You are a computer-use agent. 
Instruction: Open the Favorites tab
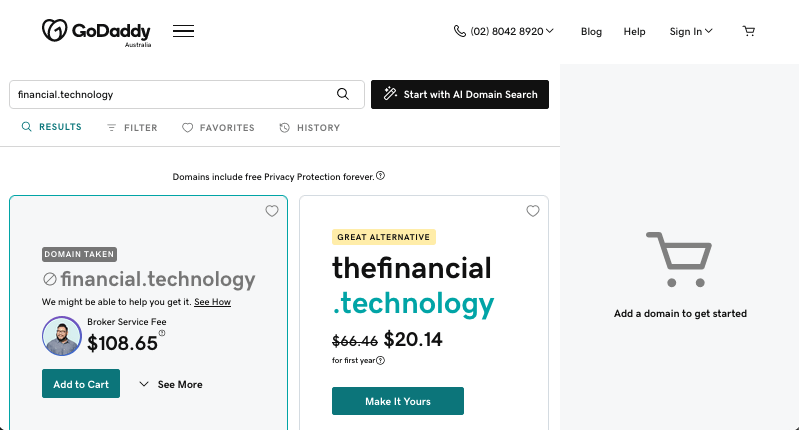click(x=218, y=128)
